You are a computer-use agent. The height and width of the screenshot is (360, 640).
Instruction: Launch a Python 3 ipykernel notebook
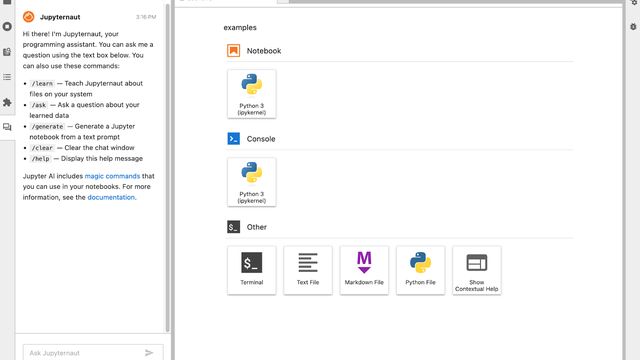[251, 94]
